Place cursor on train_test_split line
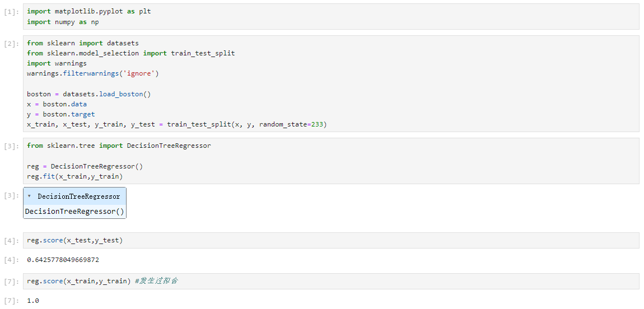Viewport: 644px width, 309px height. point(176,124)
